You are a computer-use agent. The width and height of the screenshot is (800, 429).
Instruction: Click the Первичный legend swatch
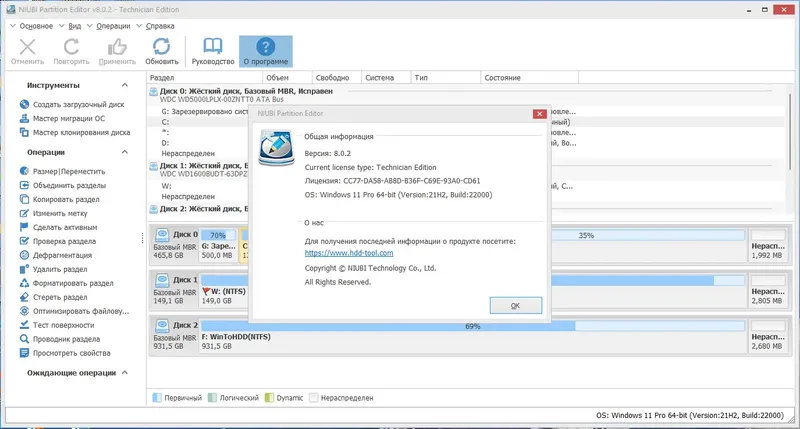click(x=157, y=398)
